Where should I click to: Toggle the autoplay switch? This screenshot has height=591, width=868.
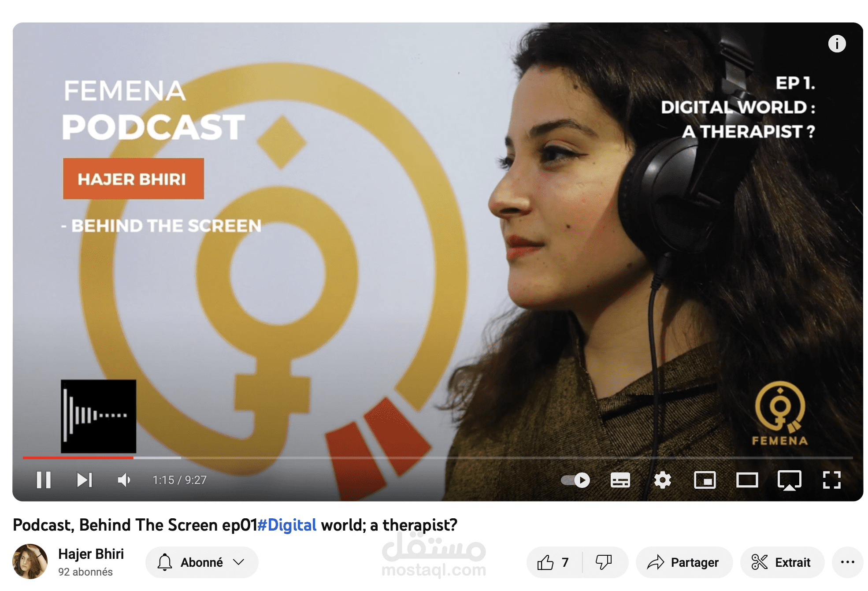(575, 480)
